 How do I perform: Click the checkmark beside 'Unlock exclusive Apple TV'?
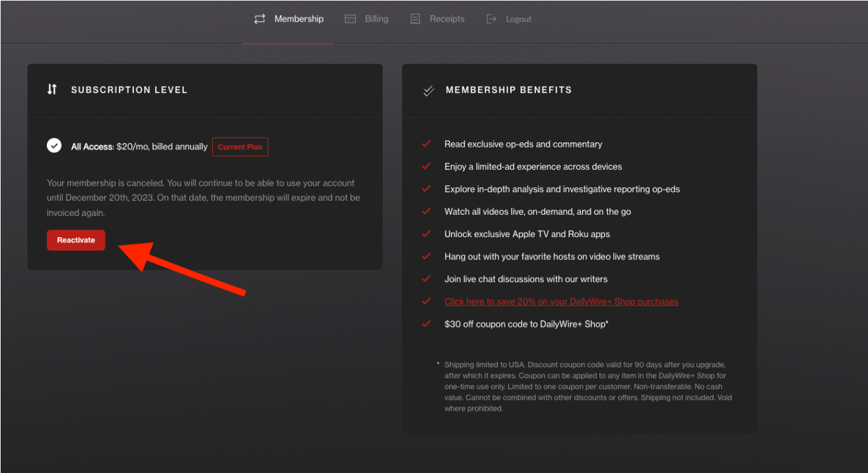pyautogui.click(x=426, y=234)
